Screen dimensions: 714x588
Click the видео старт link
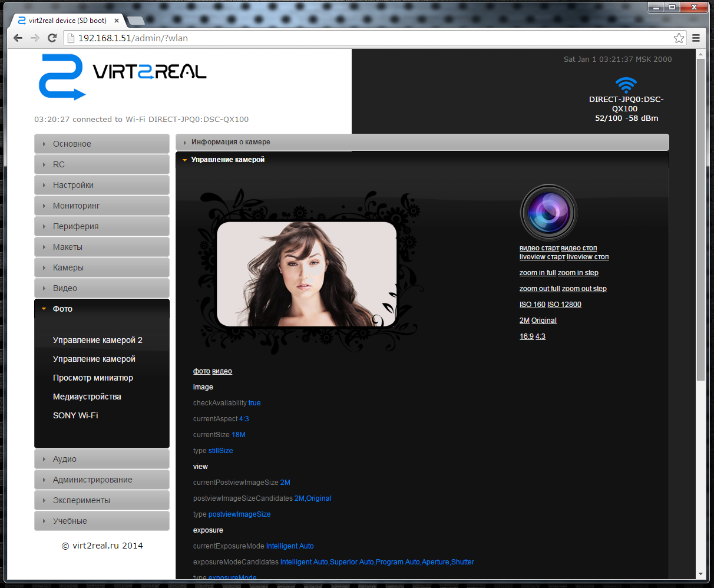pos(539,248)
